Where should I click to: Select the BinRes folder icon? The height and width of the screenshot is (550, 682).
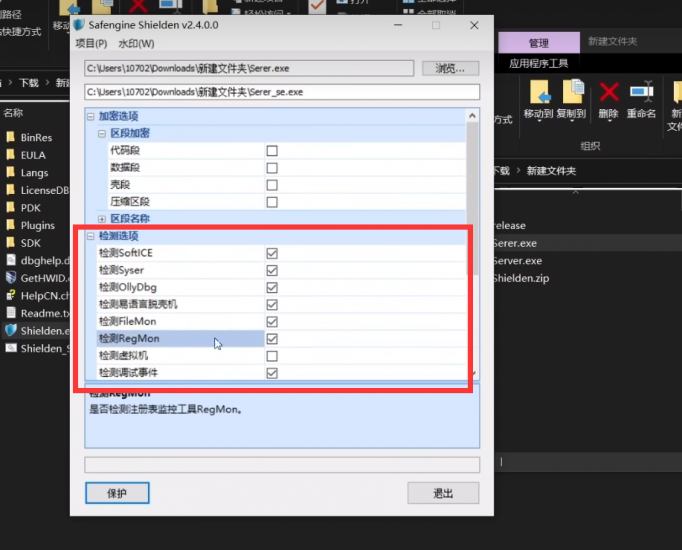coord(11,137)
